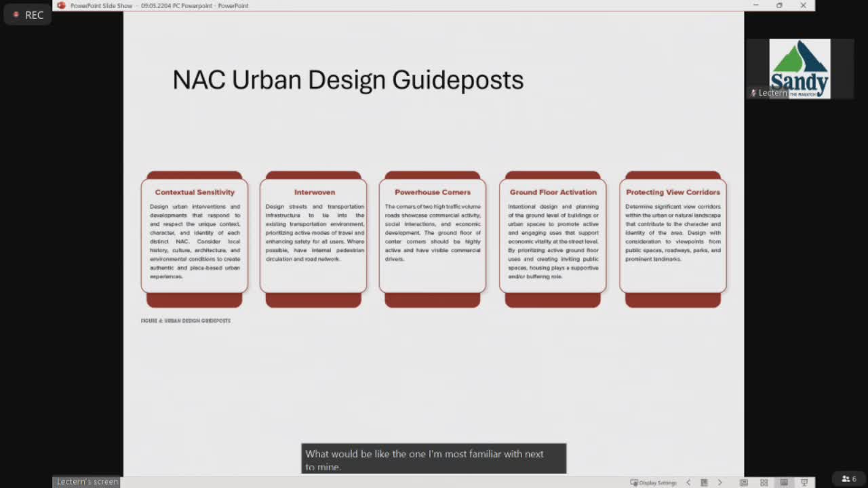Go to the previous slide arrow
The width and height of the screenshot is (868, 488).
tap(688, 483)
